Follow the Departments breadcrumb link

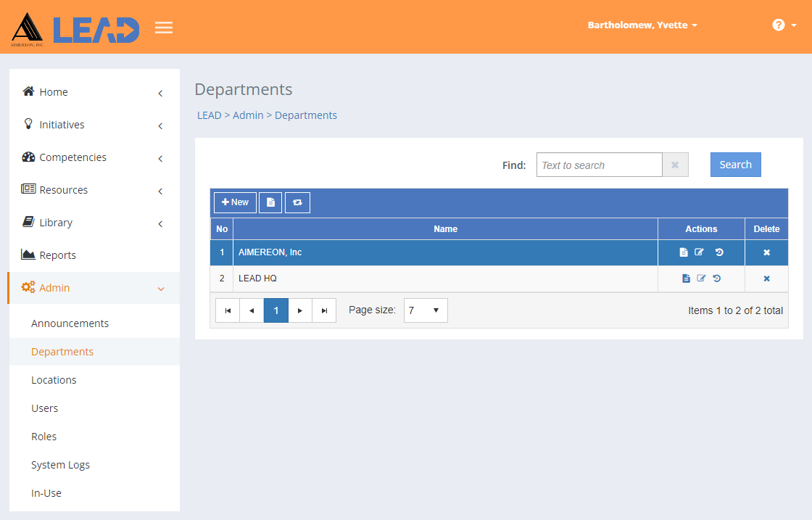[305, 115]
